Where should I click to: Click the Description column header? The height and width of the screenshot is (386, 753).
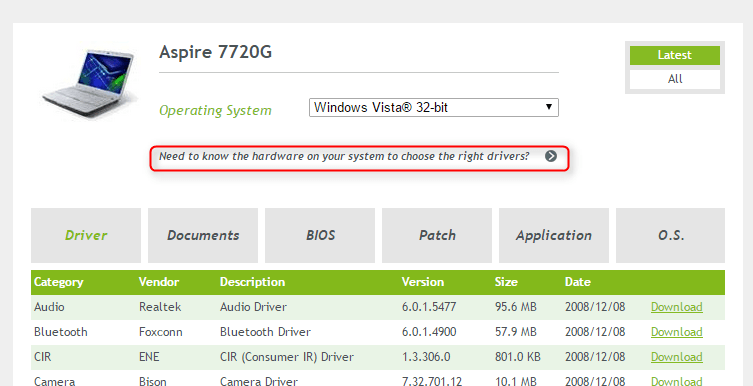pyautogui.click(x=253, y=282)
